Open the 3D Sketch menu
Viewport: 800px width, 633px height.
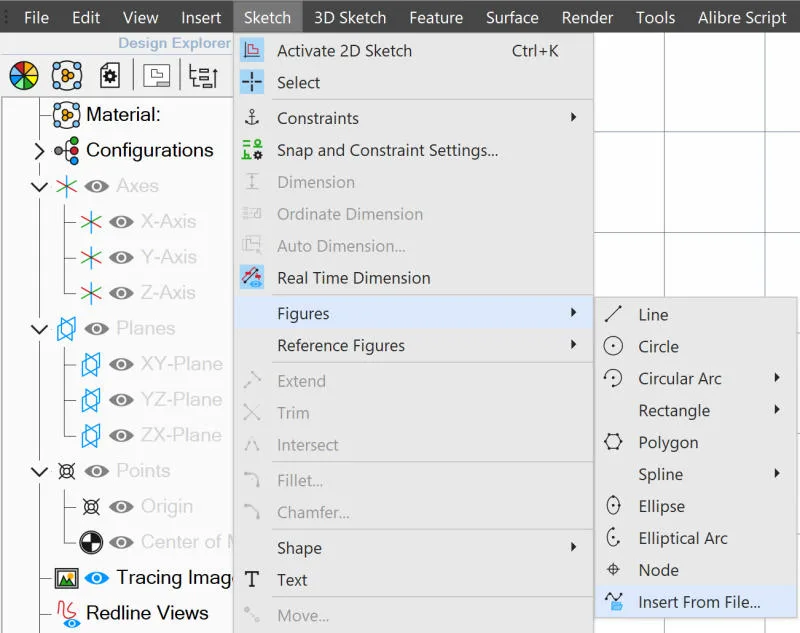coord(350,18)
